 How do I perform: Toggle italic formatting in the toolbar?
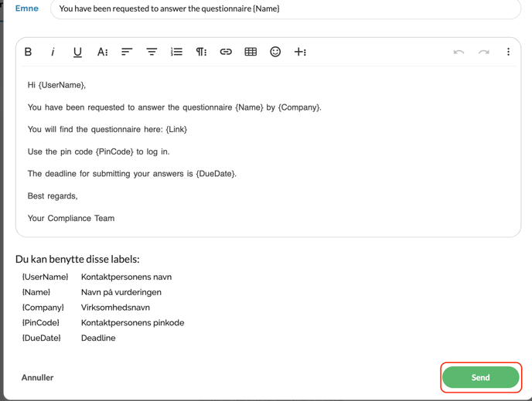click(53, 52)
